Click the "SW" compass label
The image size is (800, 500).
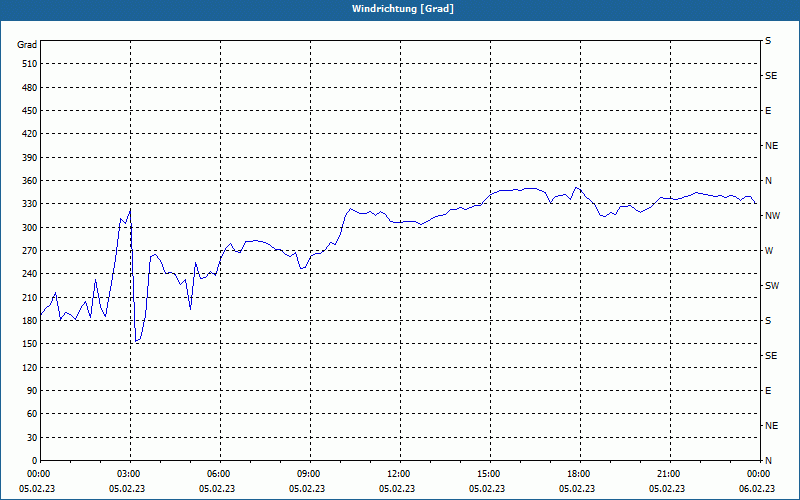click(x=772, y=286)
